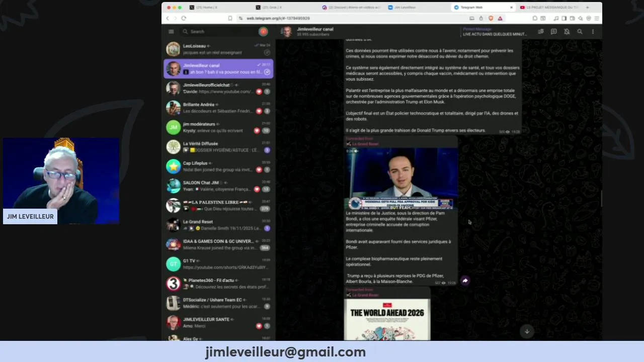The image size is (644, 362).
Task: Open a new browser tab
Action: [588, 8]
